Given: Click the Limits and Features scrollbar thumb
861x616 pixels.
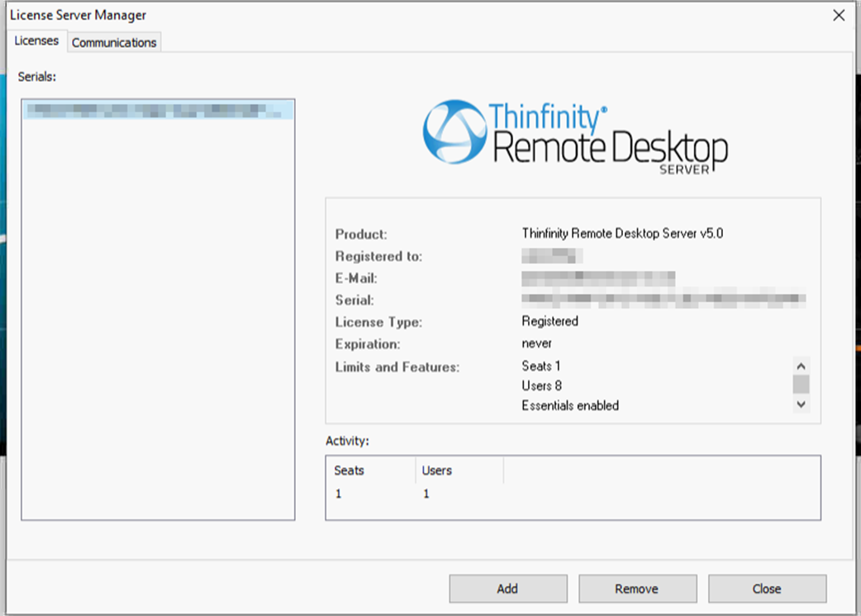Looking at the screenshot, I should pos(801,384).
